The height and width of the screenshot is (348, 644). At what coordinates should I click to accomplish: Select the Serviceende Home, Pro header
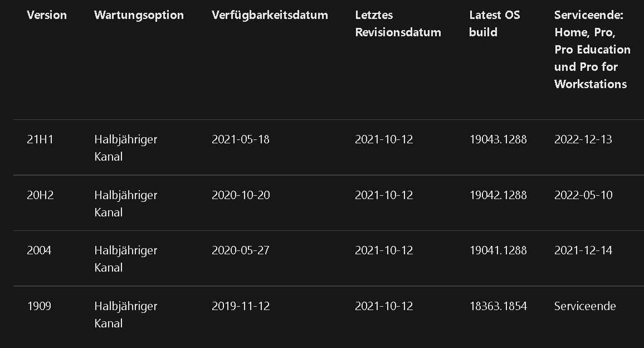592,50
